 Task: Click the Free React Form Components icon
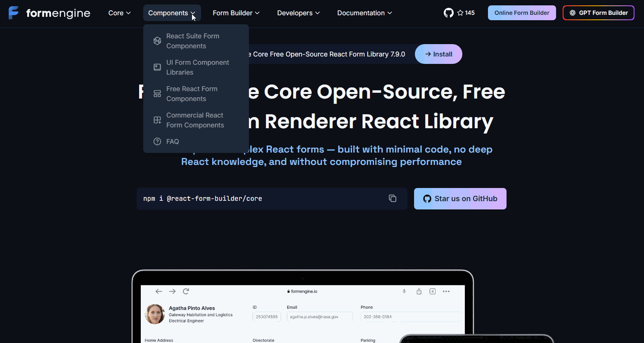point(157,94)
